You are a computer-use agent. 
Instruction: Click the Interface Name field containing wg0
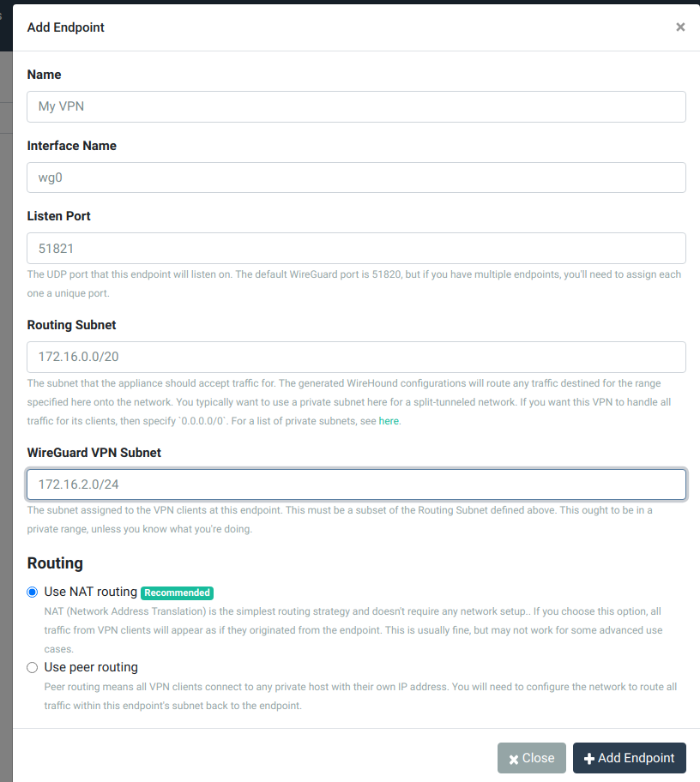pos(356,177)
